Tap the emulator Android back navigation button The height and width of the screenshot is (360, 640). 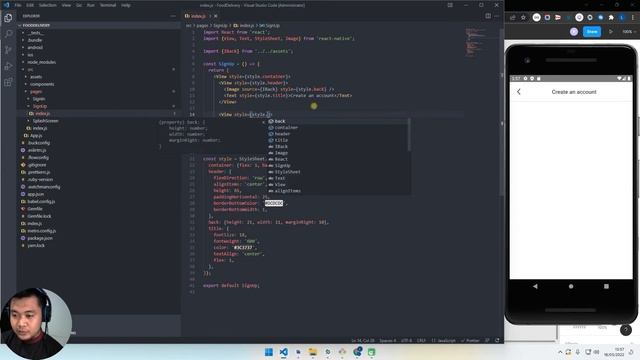(535, 286)
